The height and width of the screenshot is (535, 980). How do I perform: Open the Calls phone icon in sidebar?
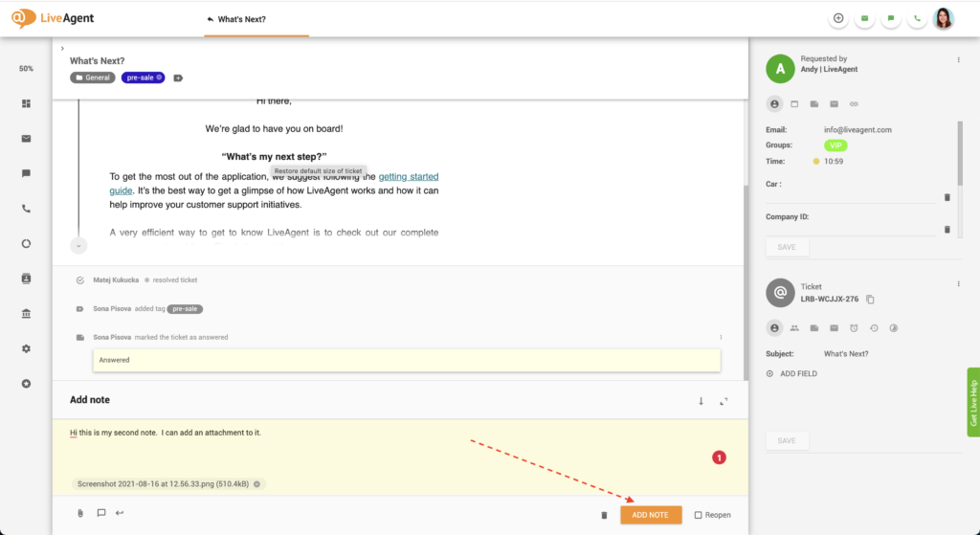(27, 209)
